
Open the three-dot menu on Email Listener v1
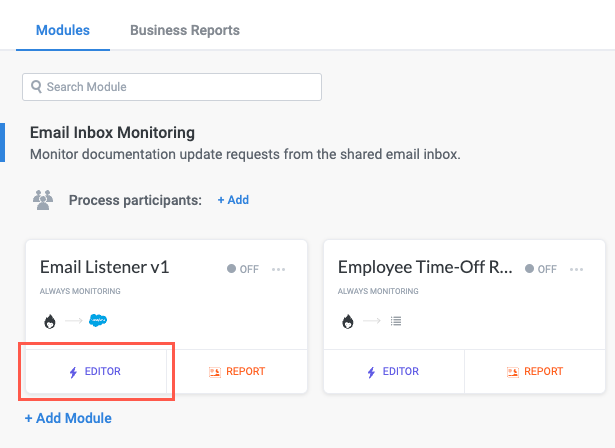pyautogui.click(x=279, y=269)
